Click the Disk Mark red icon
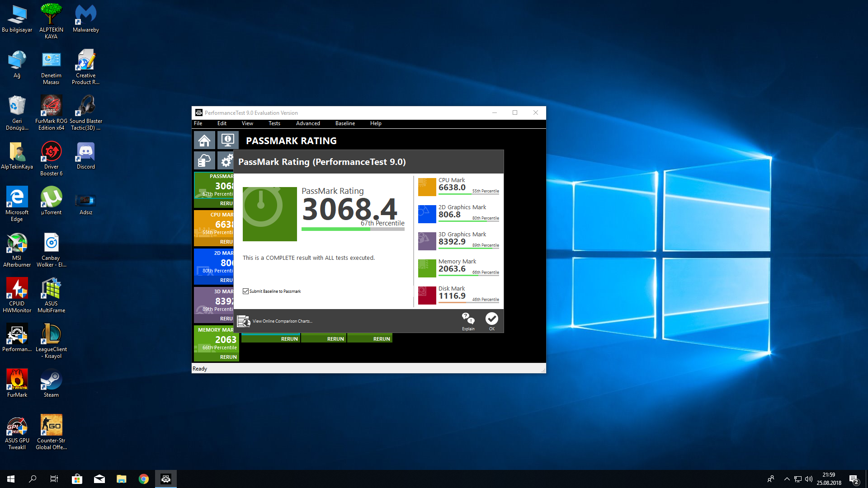 427,296
